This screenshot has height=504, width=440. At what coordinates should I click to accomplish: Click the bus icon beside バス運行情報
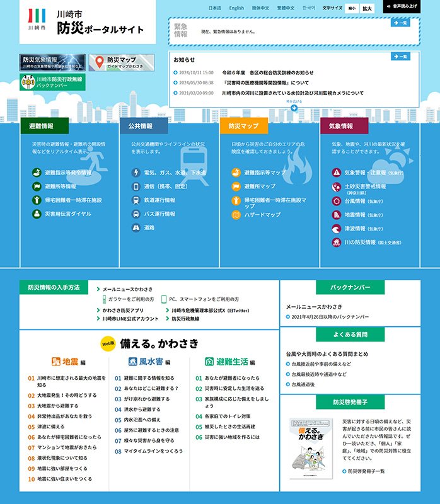tap(136, 214)
